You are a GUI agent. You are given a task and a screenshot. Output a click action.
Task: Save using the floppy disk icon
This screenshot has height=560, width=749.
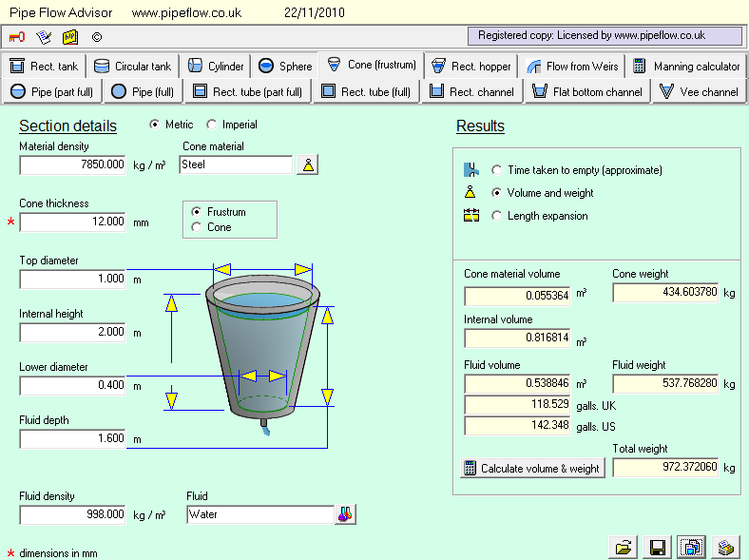pyautogui.click(x=656, y=547)
